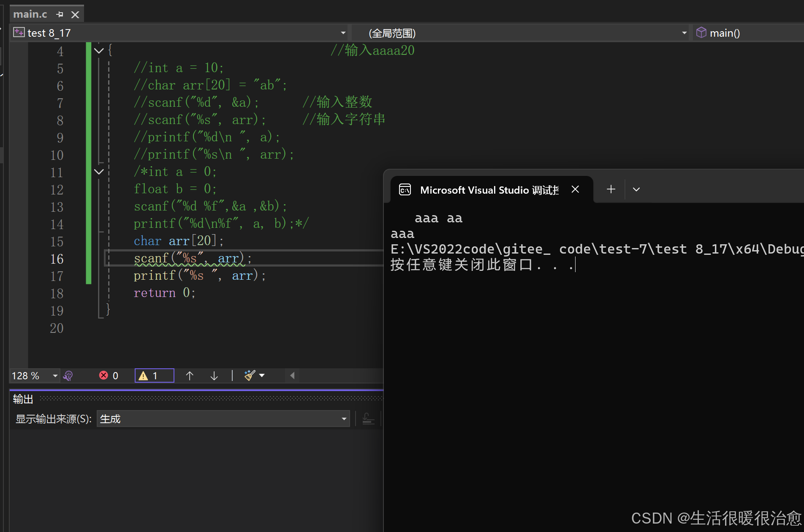This screenshot has width=804, height=532.
Task: Click the comment '//输入整数'
Action: (337, 102)
